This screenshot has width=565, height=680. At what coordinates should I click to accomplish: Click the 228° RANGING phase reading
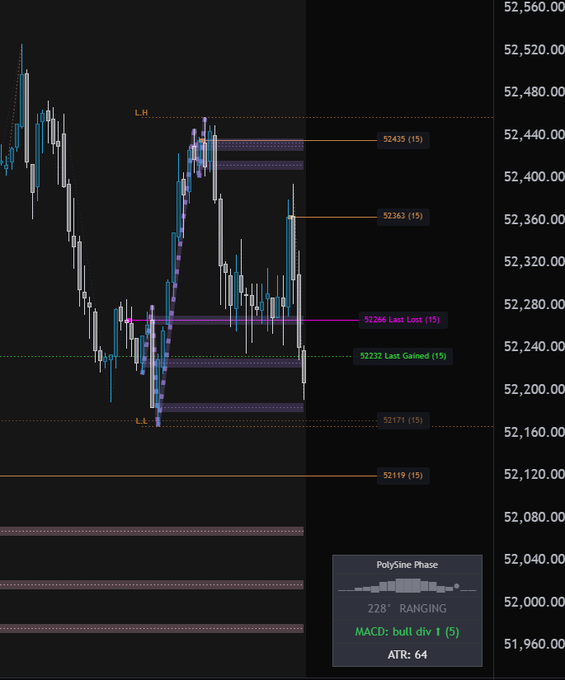click(407, 608)
